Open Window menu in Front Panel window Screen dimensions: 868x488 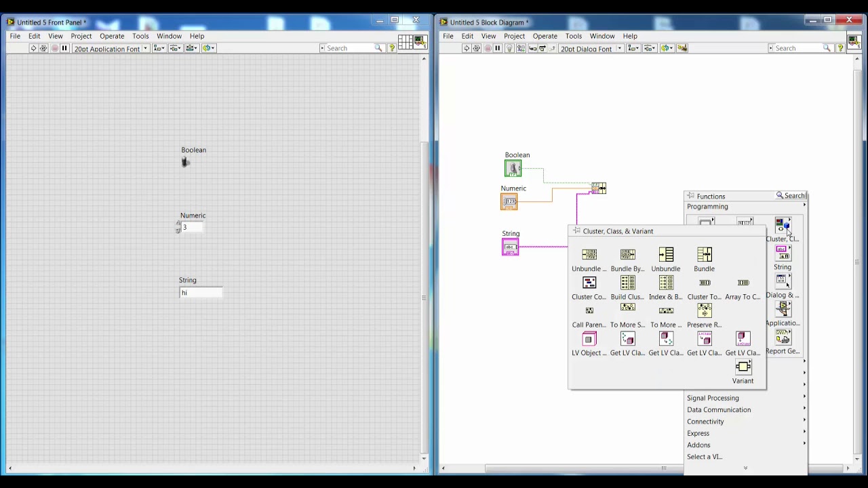pyautogui.click(x=169, y=36)
